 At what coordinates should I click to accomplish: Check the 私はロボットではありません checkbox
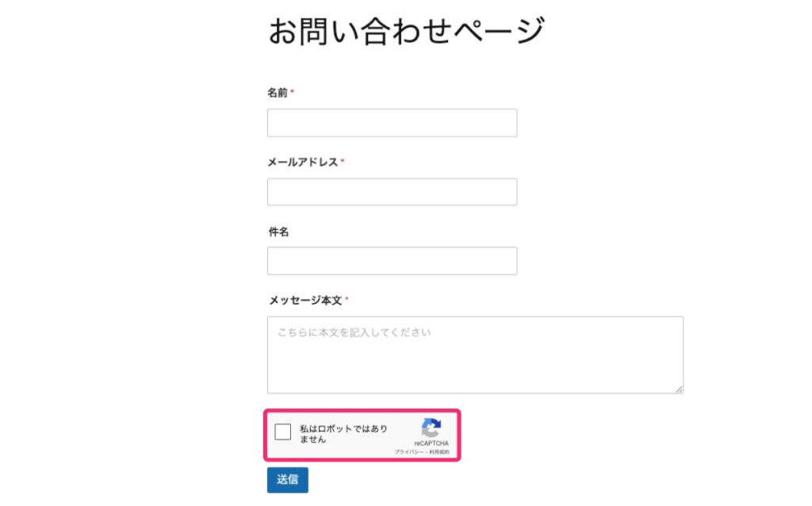click(x=283, y=431)
